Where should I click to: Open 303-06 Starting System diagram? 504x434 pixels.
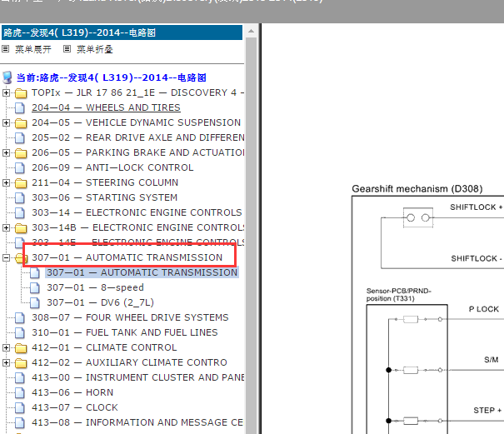(104, 197)
